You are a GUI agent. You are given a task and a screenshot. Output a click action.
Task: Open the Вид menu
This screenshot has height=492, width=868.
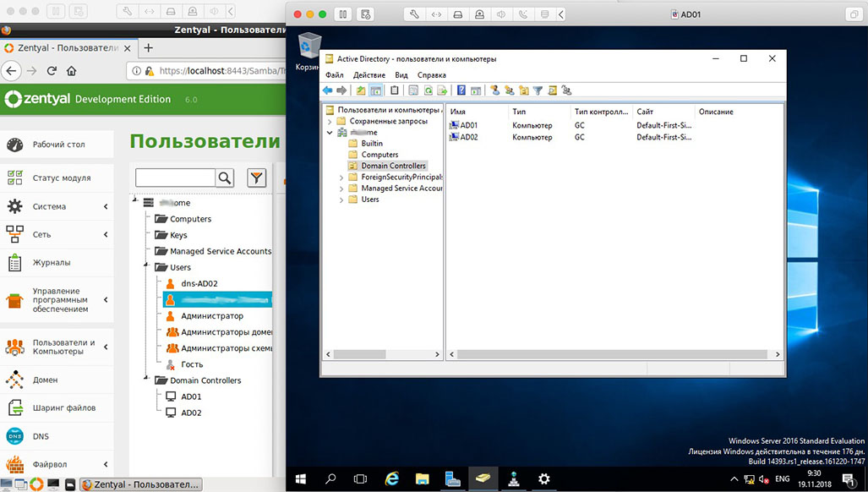click(x=401, y=74)
